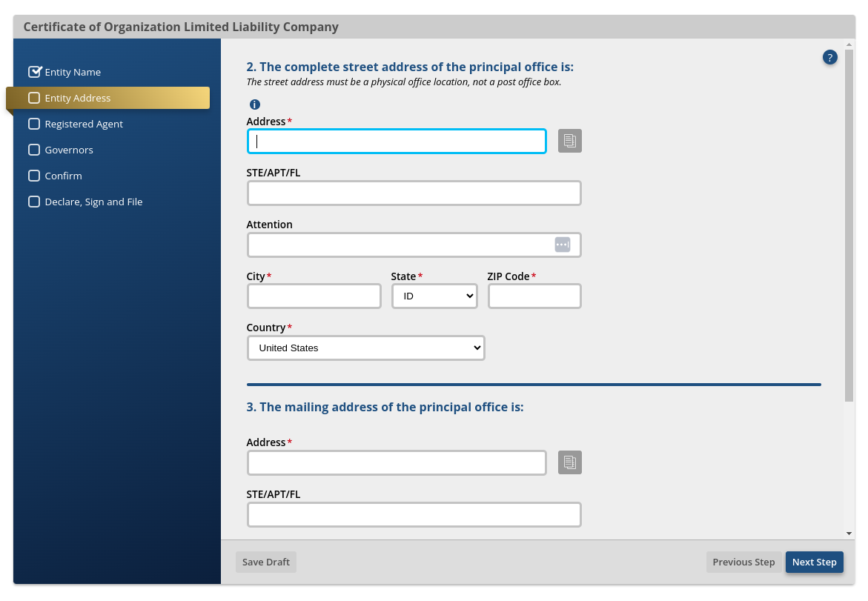Toggle the Registered Agent checkbox
Image resolution: width=868 pixels, height=601 pixels.
tap(34, 124)
